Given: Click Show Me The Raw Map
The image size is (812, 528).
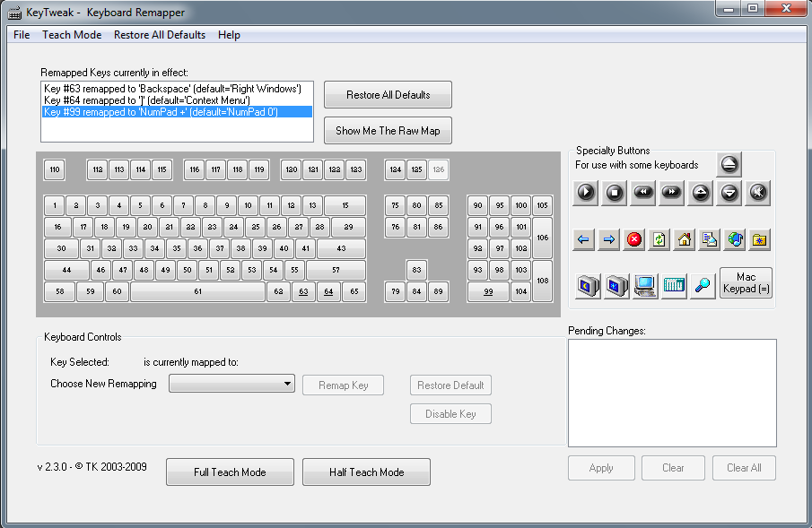Looking at the screenshot, I should [387, 130].
